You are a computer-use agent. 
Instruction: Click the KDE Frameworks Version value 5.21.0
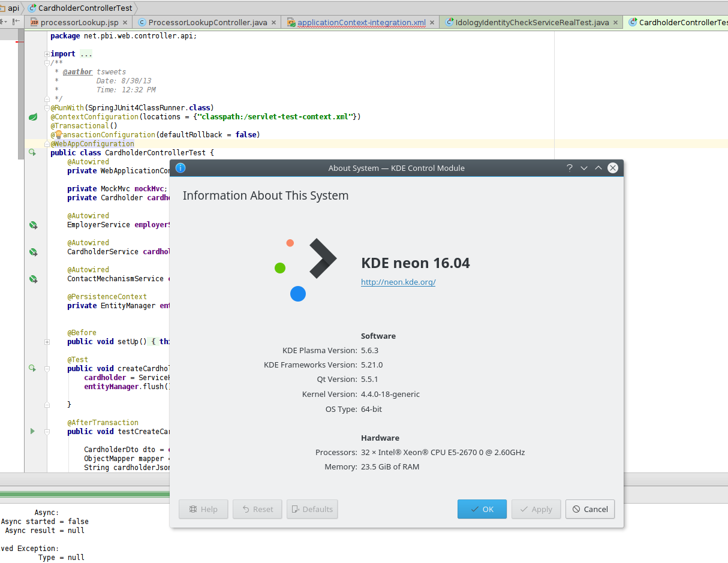point(372,365)
